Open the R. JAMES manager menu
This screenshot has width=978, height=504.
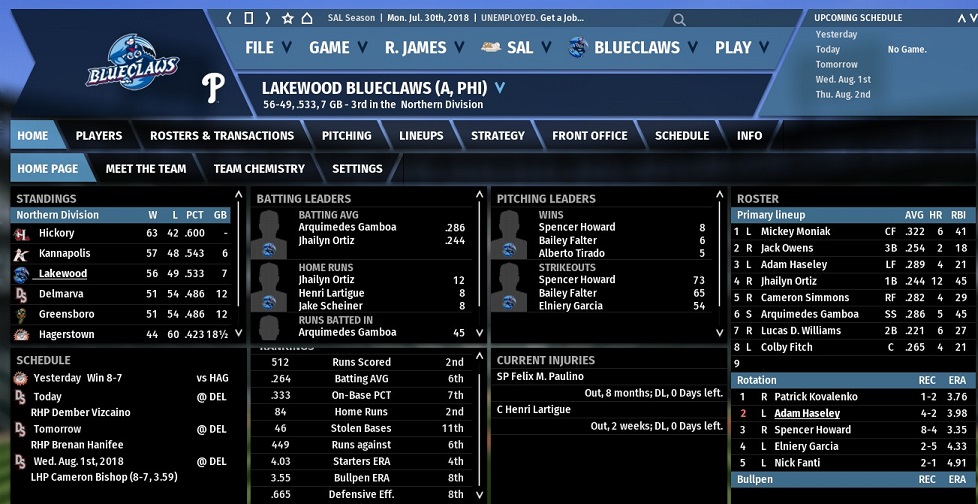point(424,47)
